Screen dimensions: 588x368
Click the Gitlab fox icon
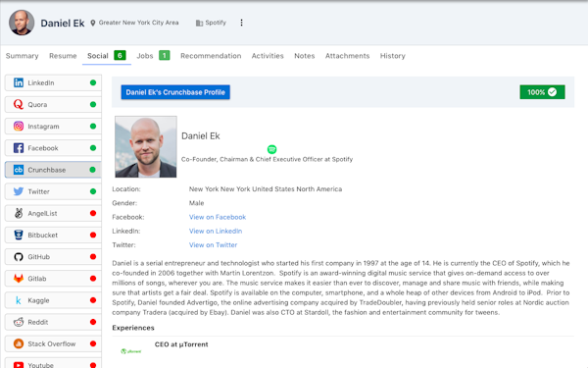tap(19, 279)
